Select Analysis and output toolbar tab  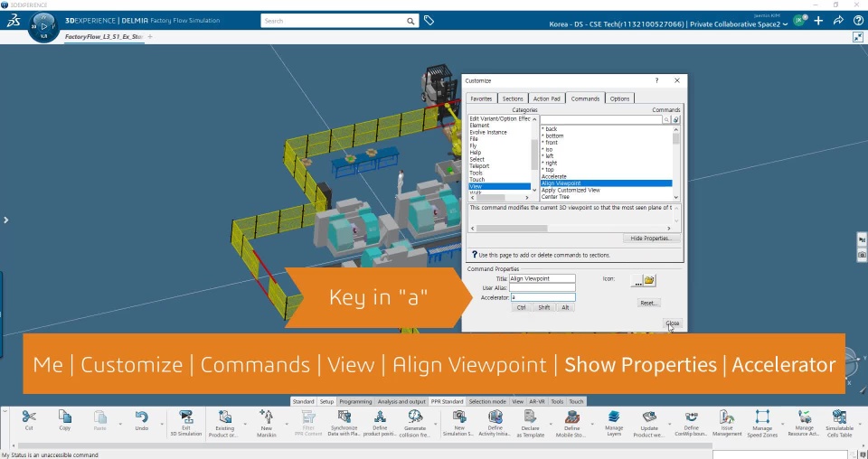click(401, 401)
